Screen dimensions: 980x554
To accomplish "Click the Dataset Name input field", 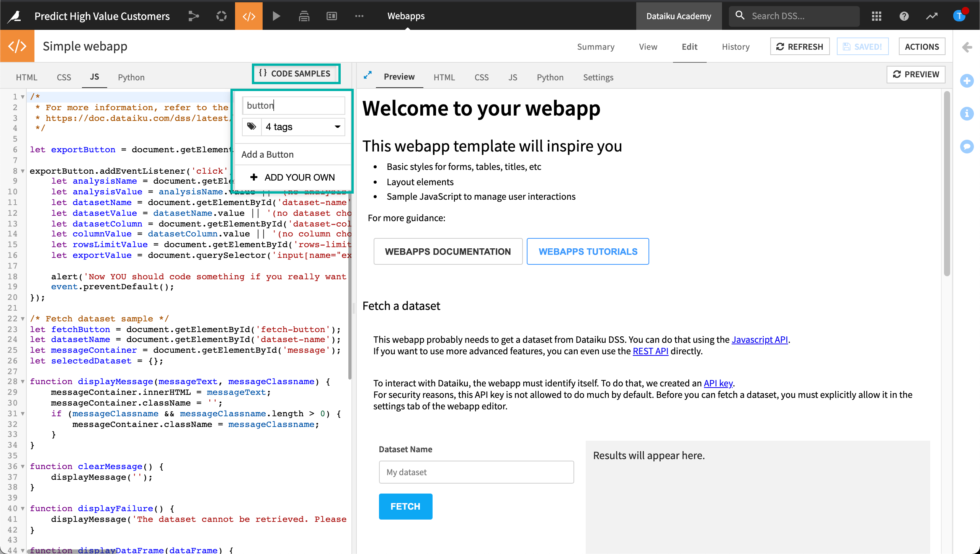I will coord(476,471).
